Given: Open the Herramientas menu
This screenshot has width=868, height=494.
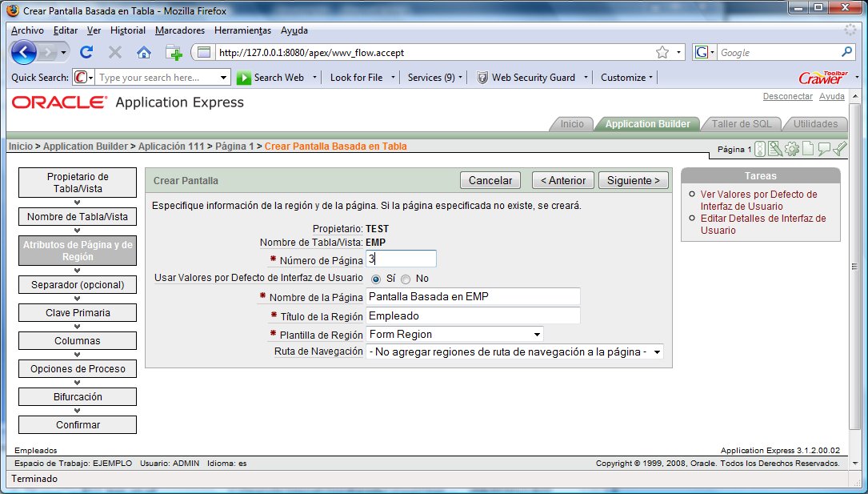Looking at the screenshot, I should point(242,30).
